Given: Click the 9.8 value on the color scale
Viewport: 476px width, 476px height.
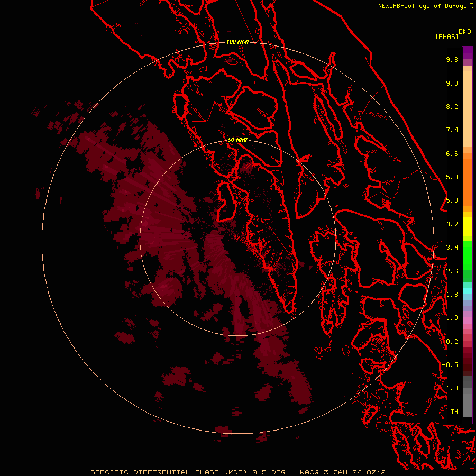Looking at the screenshot, I should click(452, 59).
